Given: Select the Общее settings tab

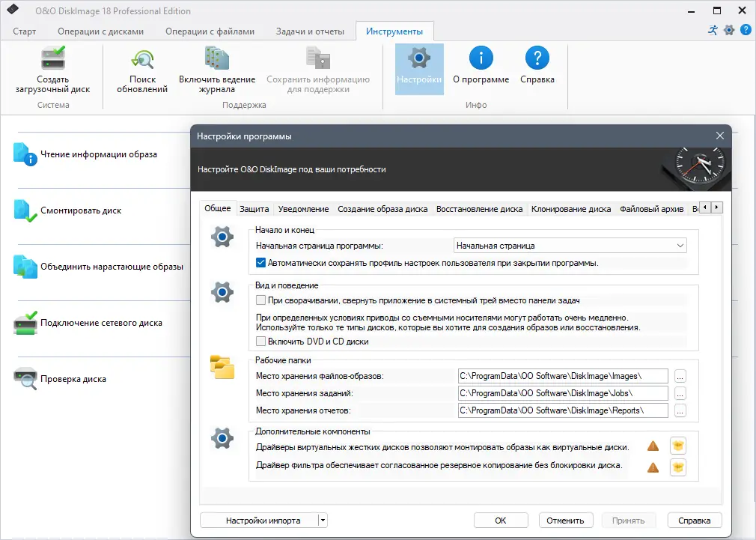Looking at the screenshot, I should 218,208.
